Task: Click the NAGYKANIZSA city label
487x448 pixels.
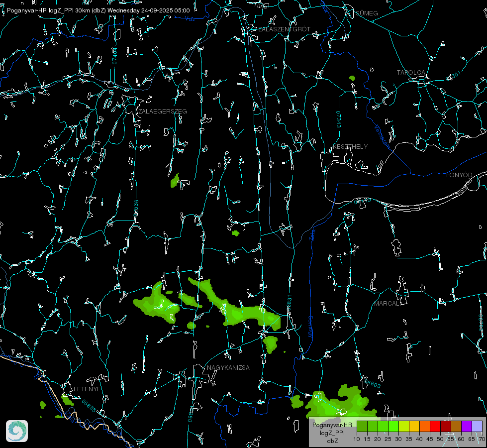Action: (228, 367)
